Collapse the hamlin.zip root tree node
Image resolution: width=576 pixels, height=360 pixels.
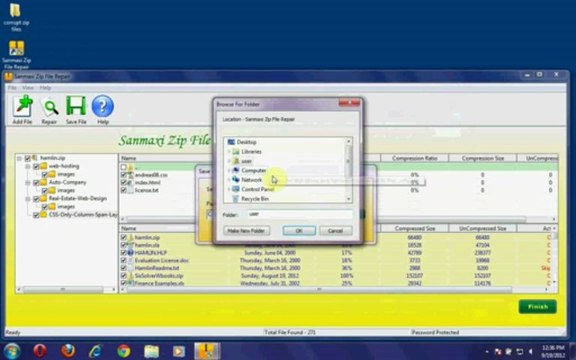(19, 158)
